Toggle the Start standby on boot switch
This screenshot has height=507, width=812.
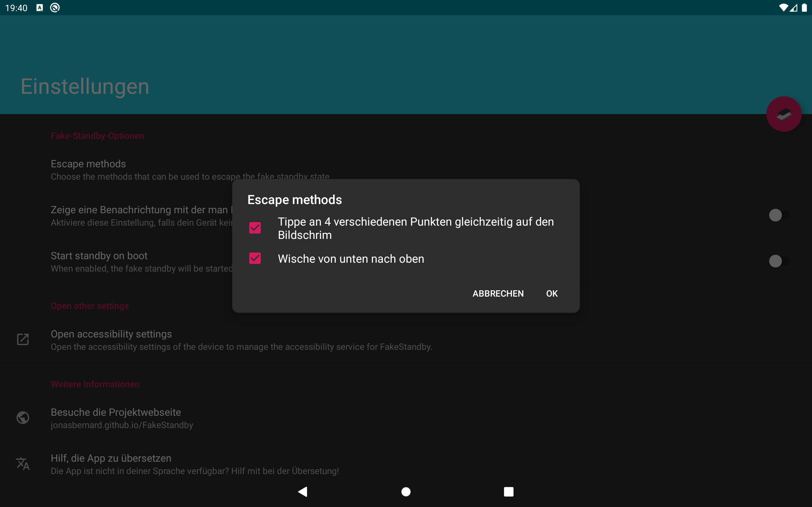pos(778,261)
